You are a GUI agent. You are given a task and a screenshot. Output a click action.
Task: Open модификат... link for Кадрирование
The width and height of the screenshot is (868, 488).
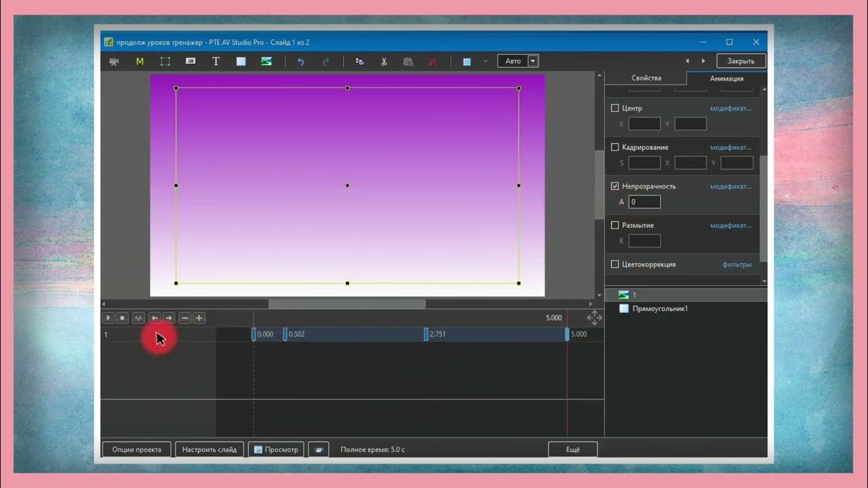click(x=730, y=147)
